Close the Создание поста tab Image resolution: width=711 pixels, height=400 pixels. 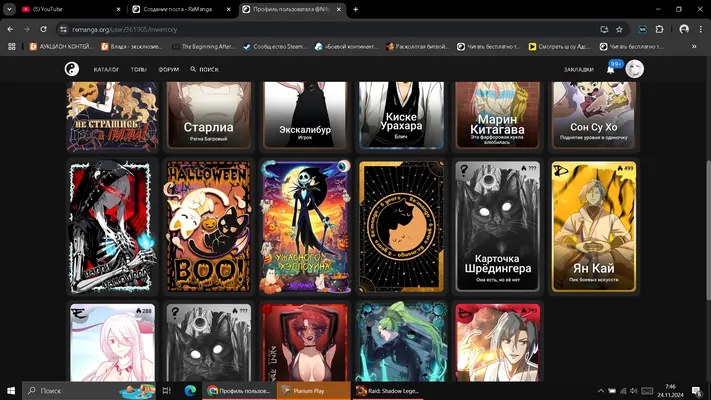tap(229, 9)
